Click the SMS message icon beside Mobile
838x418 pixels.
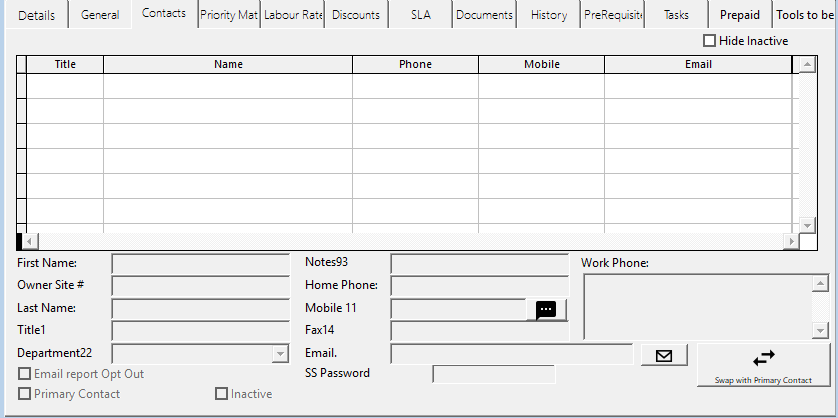click(x=546, y=310)
